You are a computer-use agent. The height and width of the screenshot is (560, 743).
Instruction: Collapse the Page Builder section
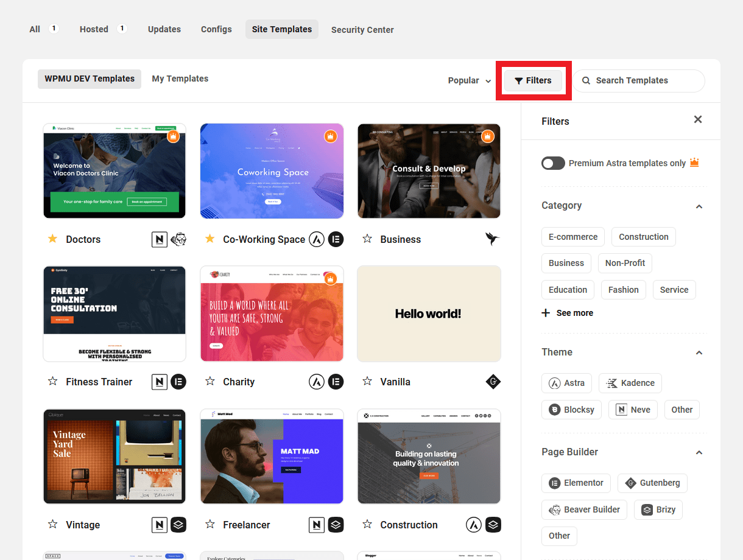click(x=699, y=452)
